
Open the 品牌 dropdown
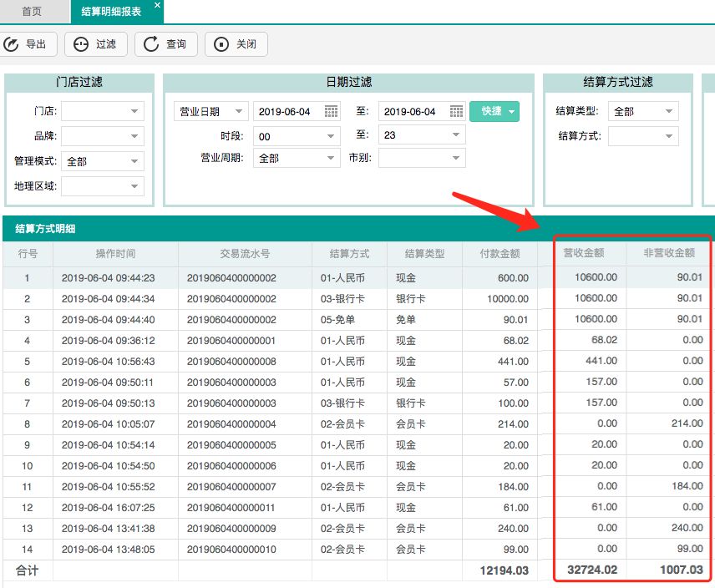[103, 136]
